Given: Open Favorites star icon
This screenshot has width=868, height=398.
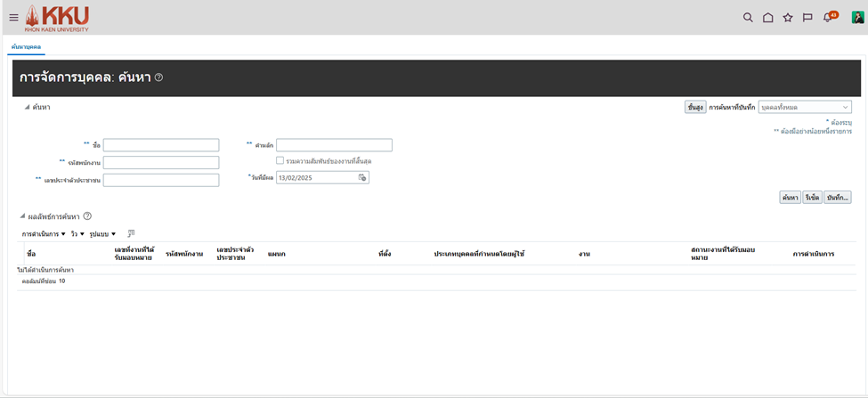Looking at the screenshot, I should click(787, 17).
